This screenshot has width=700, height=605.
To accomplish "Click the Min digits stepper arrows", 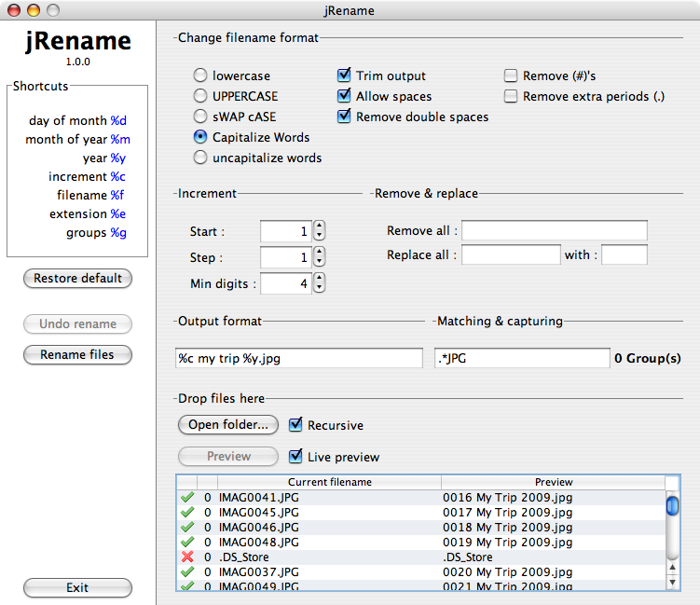I will pyautogui.click(x=319, y=282).
